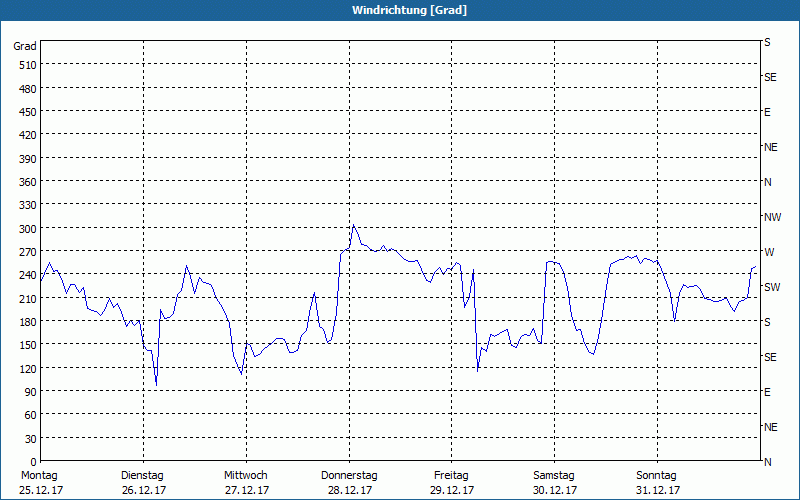Select the Mittwoch 27.12.17 date label
The width and height of the screenshot is (800, 500).
(x=246, y=483)
